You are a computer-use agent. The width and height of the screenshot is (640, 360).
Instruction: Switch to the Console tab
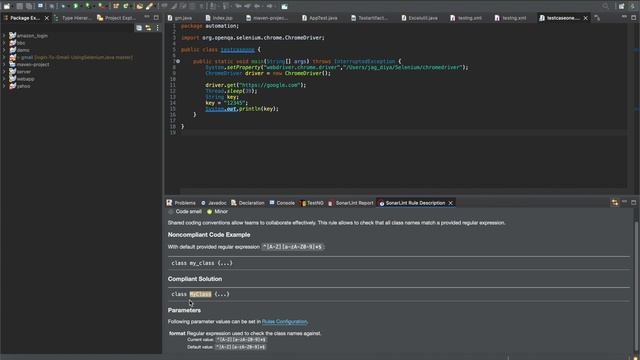tap(282, 203)
